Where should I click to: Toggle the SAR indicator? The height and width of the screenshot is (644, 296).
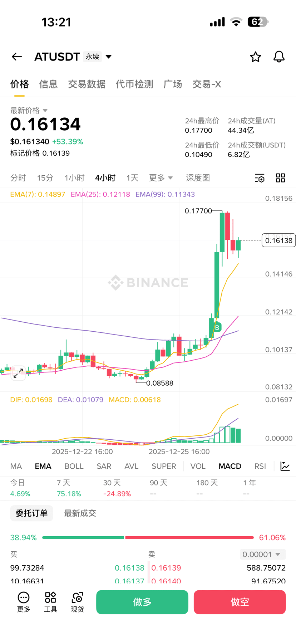coord(104,466)
